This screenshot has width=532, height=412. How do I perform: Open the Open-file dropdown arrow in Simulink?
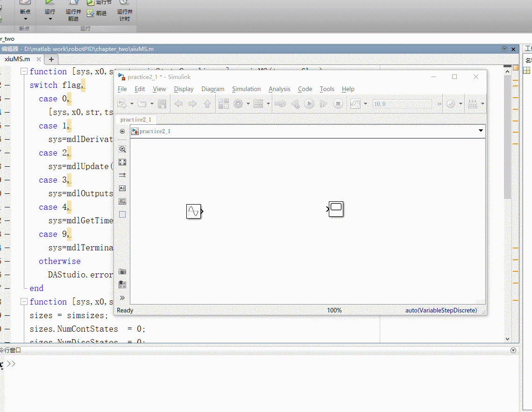click(152, 104)
